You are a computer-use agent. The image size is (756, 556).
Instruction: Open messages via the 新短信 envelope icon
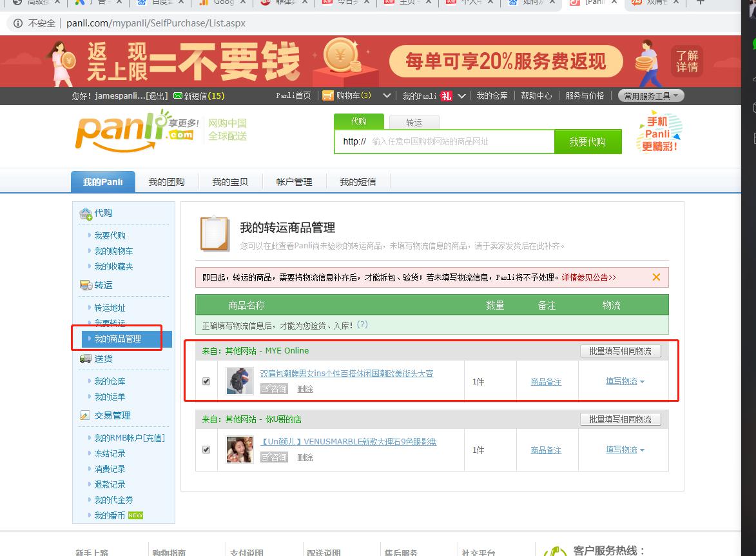[179, 95]
